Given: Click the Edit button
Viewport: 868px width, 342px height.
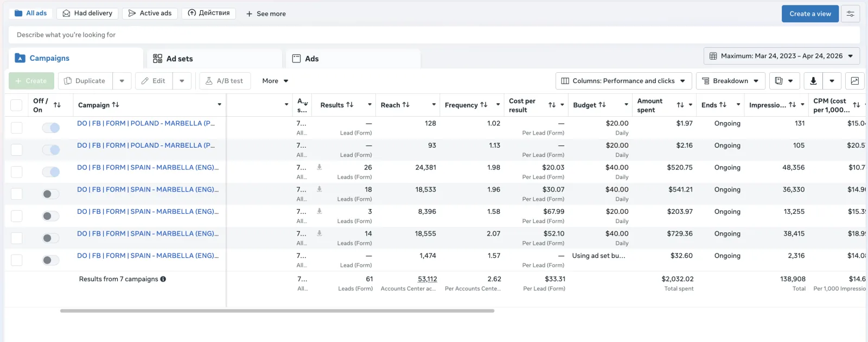Looking at the screenshot, I should point(154,81).
